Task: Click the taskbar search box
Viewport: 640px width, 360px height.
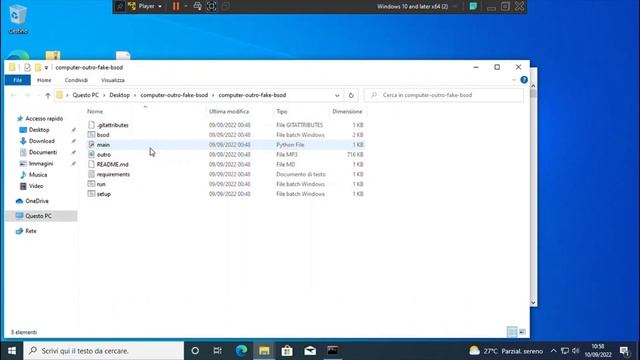Action: tap(104, 351)
